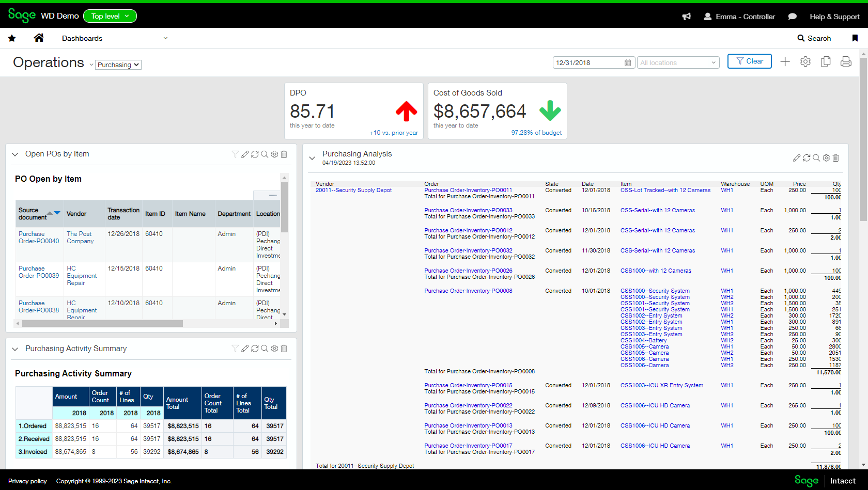Open the Top level entity dropdown
Viewport: 868px width, 490px height.
point(110,16)
